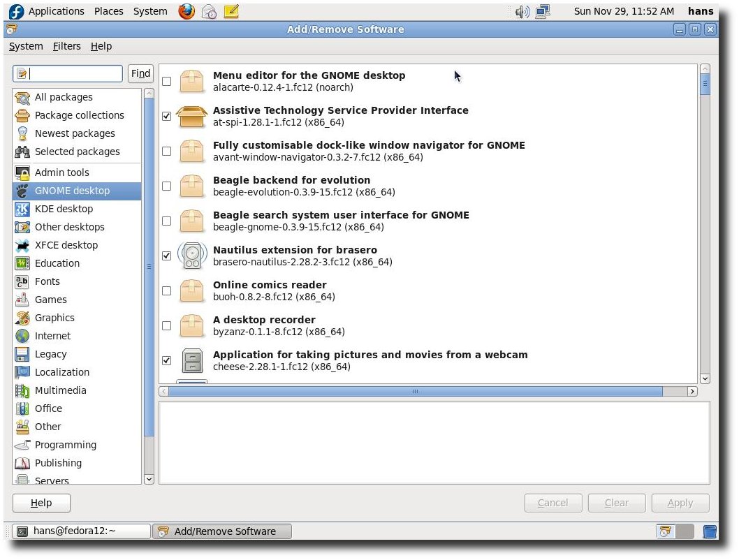The width and height of the screenshot is (739, 560).
Task: Select the Multimedia category icon
Action: pyautogui.click(x=22, y=390)
